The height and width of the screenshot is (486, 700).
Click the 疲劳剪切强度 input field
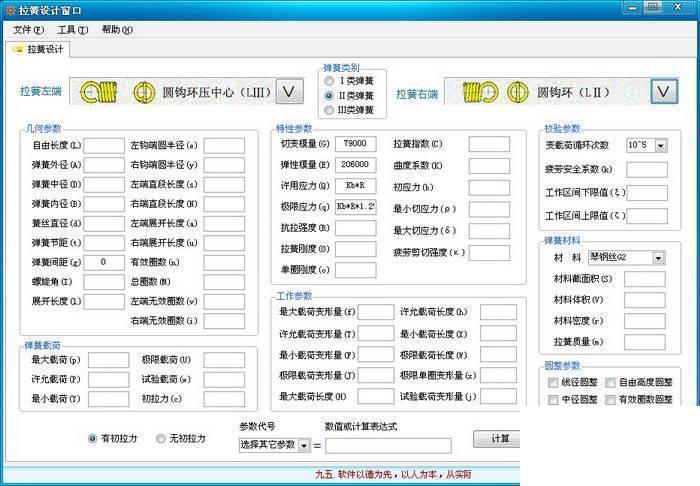point(489,253)
